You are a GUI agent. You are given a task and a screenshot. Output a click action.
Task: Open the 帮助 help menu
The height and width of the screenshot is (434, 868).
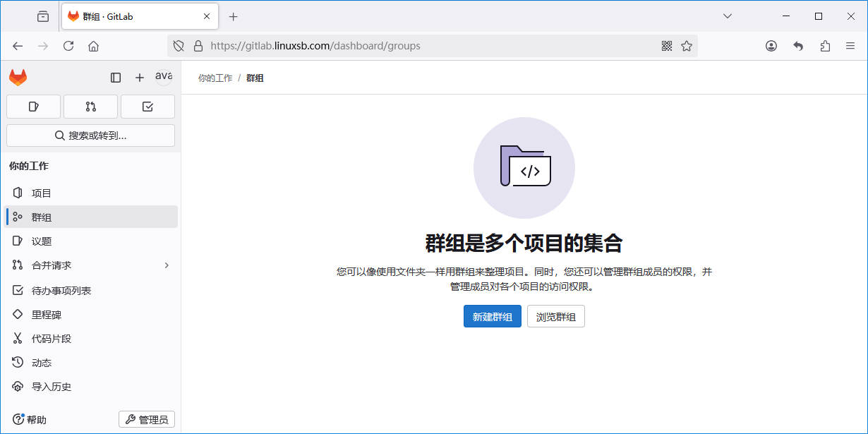coord(30,420)
